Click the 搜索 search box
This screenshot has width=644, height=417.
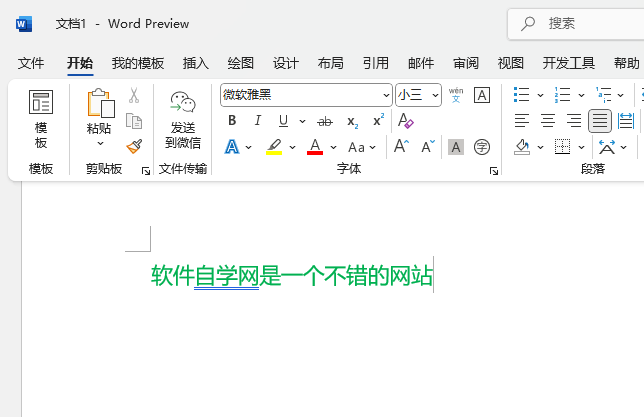(576, 24)
